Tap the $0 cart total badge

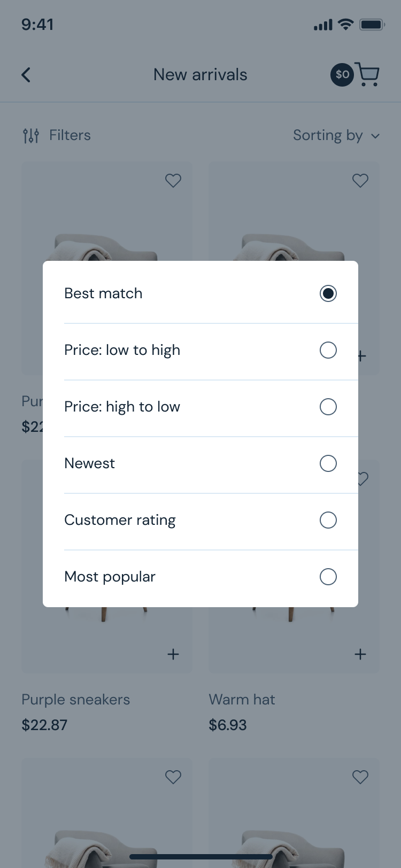(342, 75)
